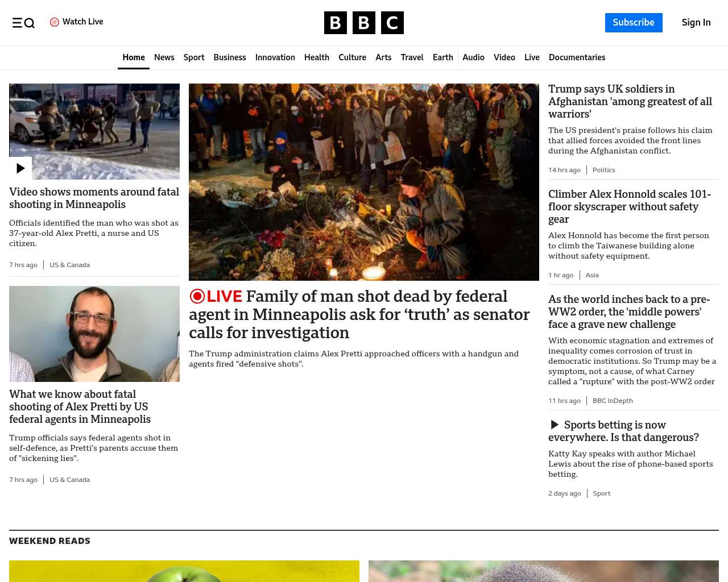The width and height of the screenshot is (728, 582).
Task: Click the Politics tag under Trump story
Action: point(603,170)
